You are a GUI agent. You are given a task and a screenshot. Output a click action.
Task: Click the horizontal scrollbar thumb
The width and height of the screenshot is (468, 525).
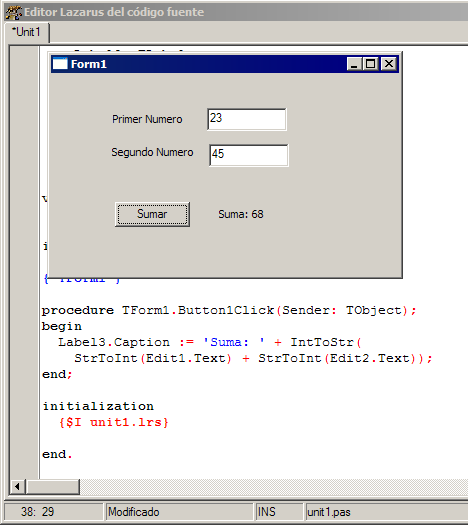point(53,486)
